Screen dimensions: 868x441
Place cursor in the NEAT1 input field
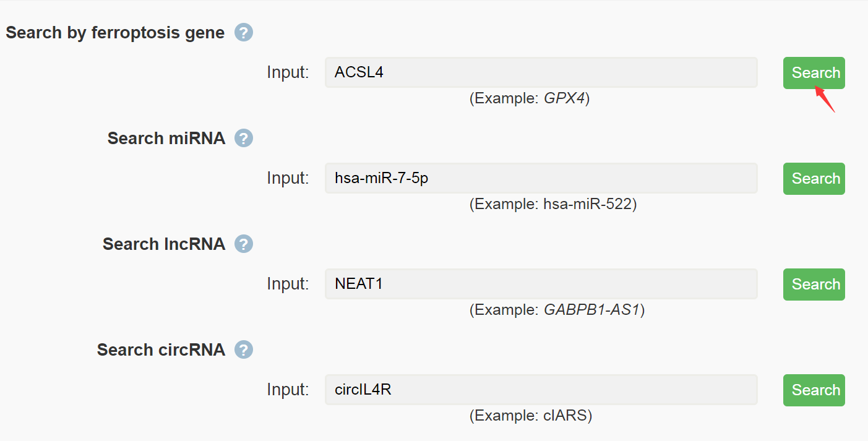pyautogui.click(x=541, y=284)
